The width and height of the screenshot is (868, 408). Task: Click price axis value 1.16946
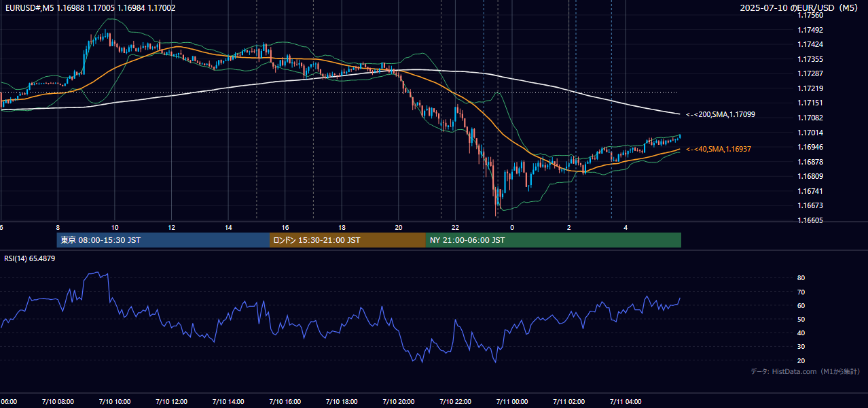point(811,147)
